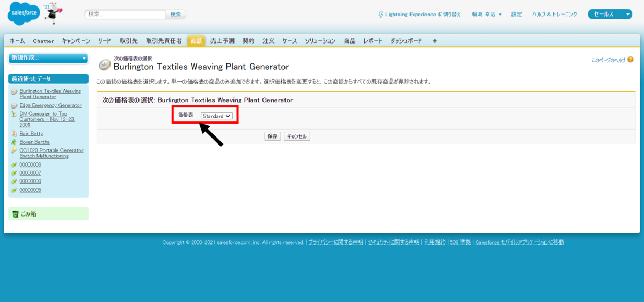This screenshot has height=302, width=644.
Task: Switch to the ケース tab
Action: tap(290, 41)
